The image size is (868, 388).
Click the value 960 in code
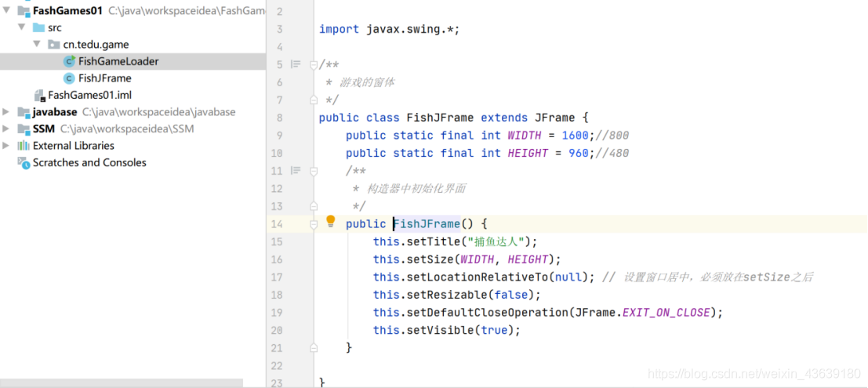tap(579, 154)
